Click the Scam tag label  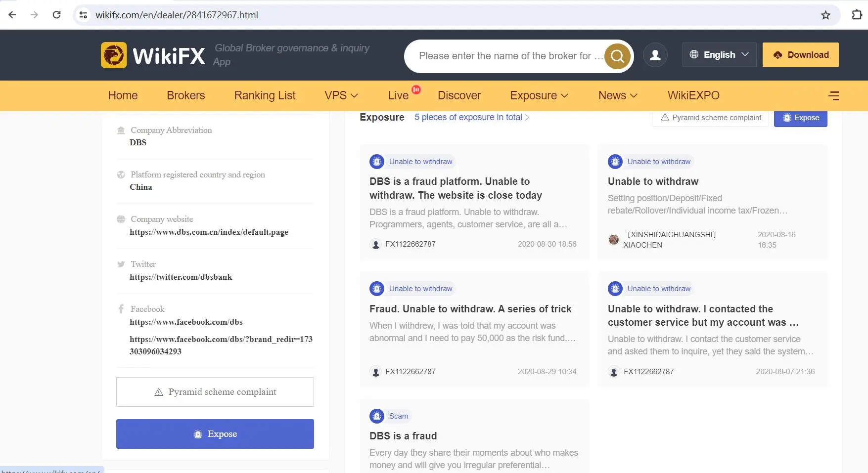point(399,416)
